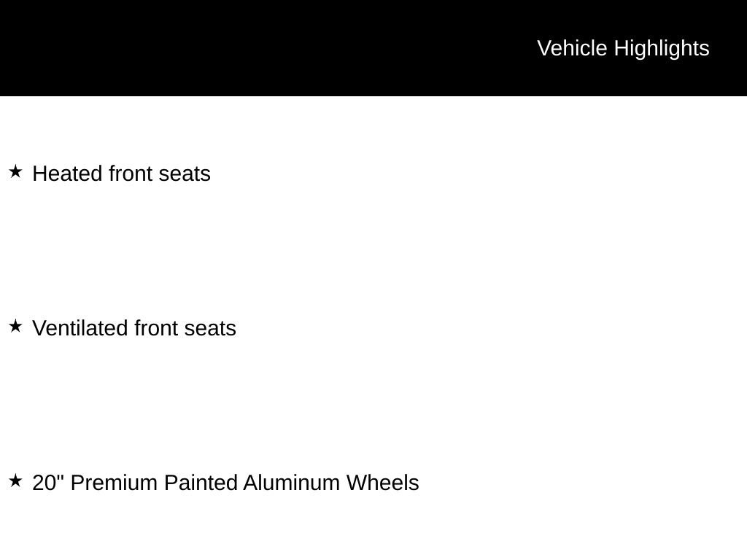Click the word front in the Heated item
The height and width of the screenshot is (560, 747).
point(131,174)
